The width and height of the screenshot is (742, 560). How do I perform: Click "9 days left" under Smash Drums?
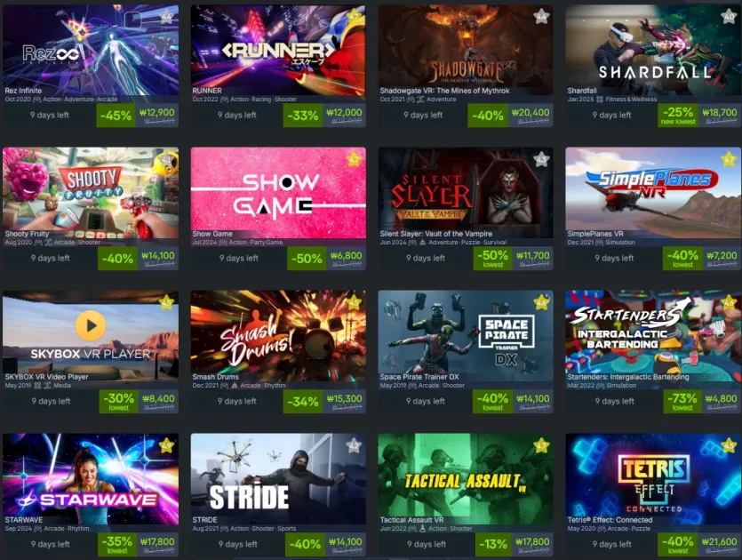coord(236,401)
